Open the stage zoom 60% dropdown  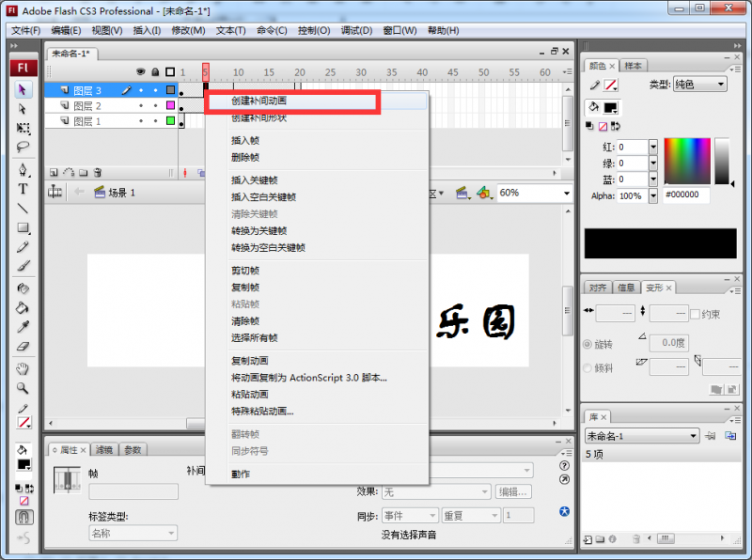(x=567, y=193)
